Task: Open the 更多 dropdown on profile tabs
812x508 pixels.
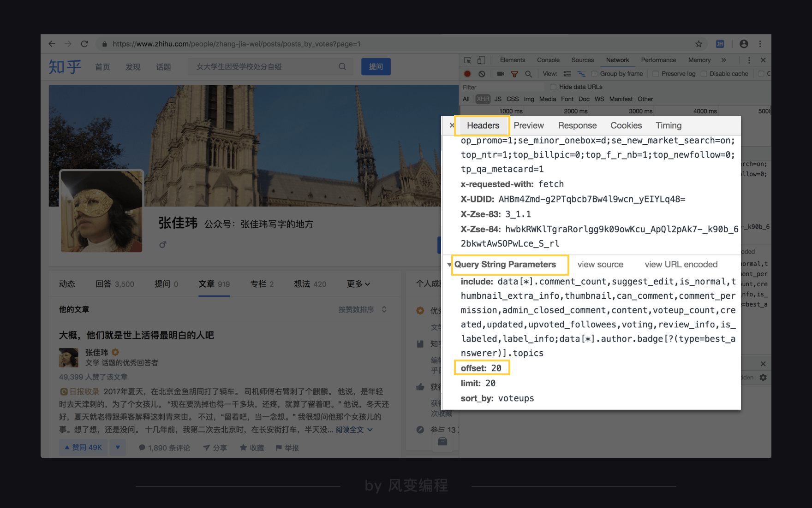Action: click(x=358, y=284)
